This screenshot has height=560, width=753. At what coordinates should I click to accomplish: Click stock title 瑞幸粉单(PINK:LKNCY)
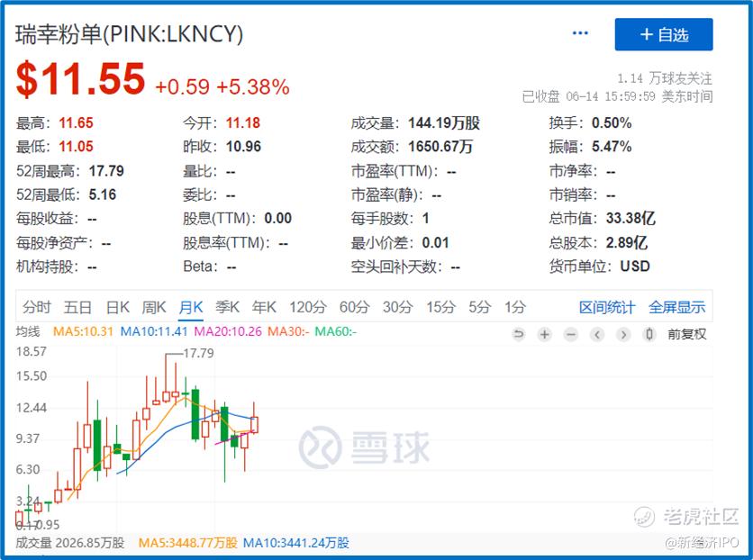pyautogui.click(x=130, y=34)
